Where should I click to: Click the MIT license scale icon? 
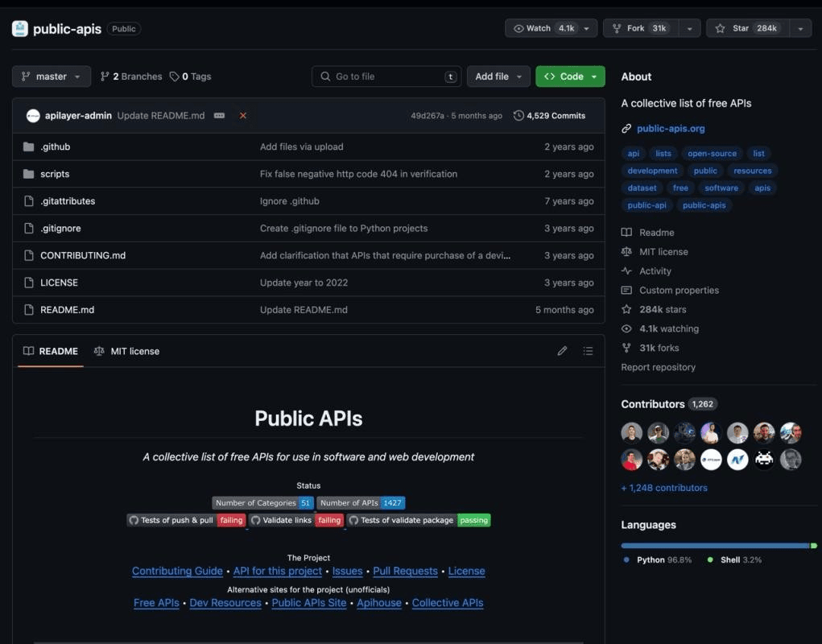pos(626,251)
